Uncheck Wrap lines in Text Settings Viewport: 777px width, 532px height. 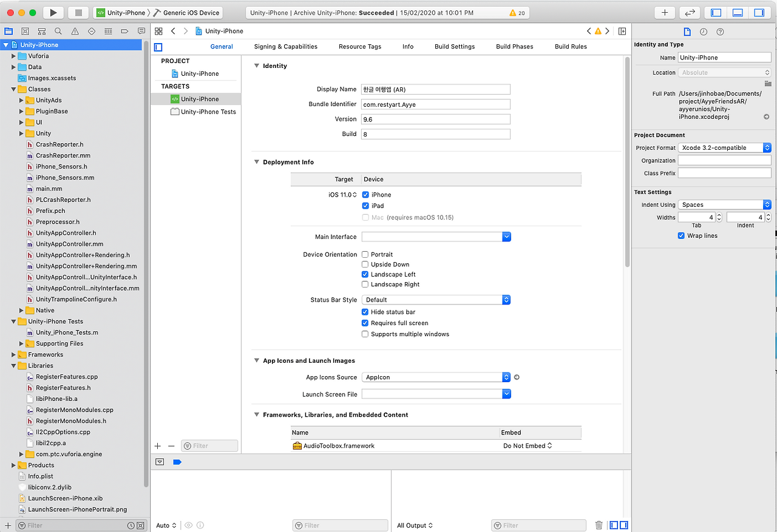(x=681, y=236)
